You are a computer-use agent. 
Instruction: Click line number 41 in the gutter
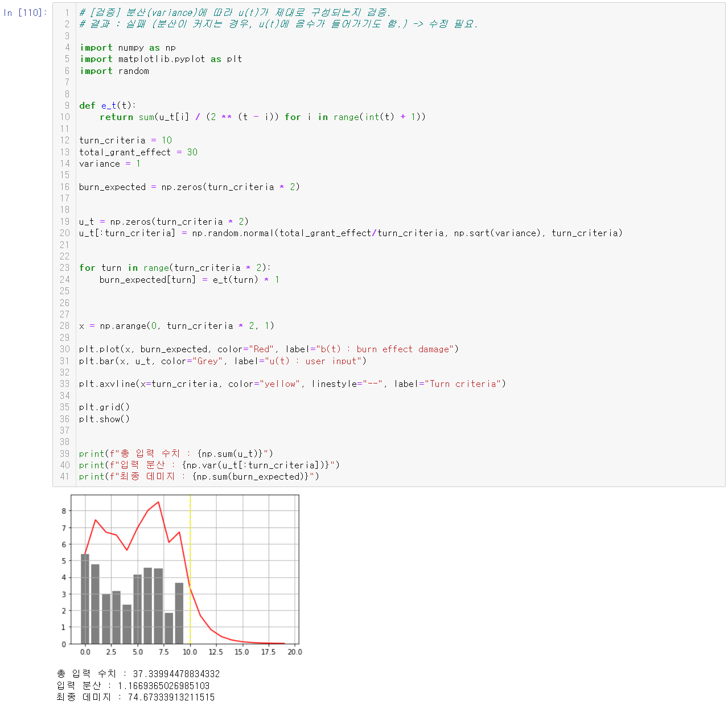64,477
